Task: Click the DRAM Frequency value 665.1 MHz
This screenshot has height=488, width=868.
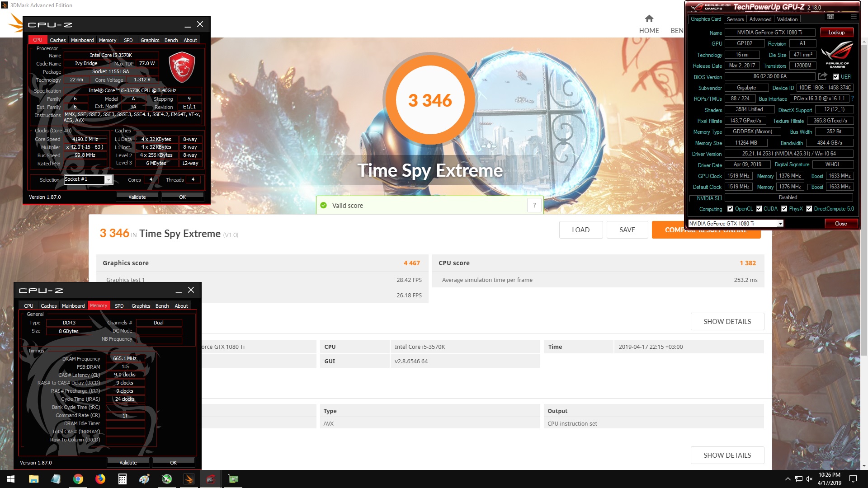Action: click(125, 358)
